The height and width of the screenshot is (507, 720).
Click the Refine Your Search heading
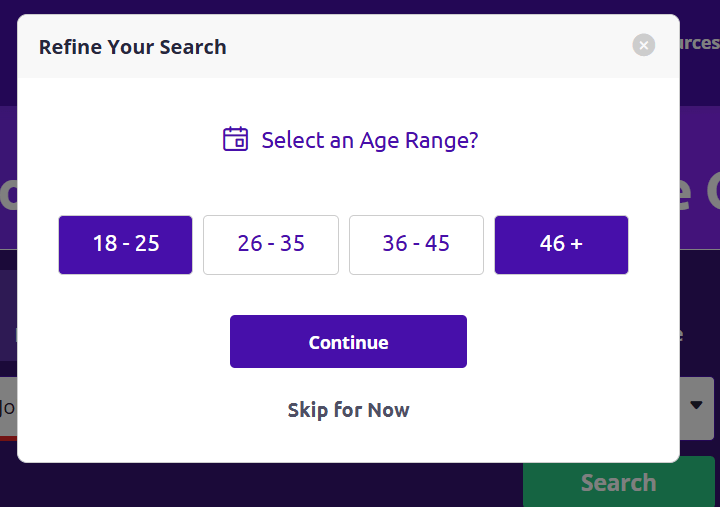133,47
